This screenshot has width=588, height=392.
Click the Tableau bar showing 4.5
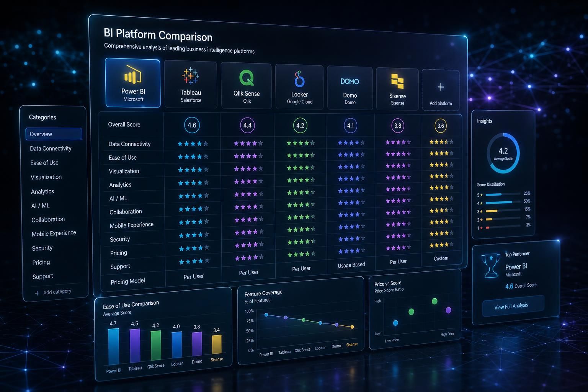(x=135, y=346)
